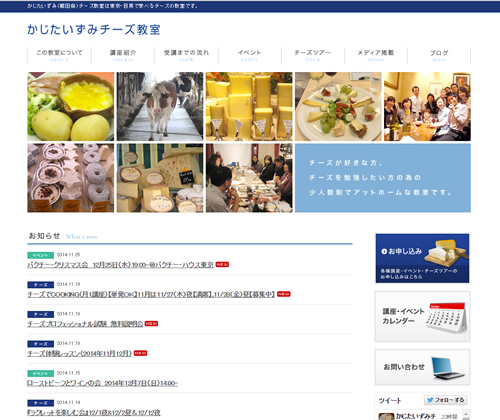500x420 pixels.
Task: Open the 講座紹介 COURSE menu item
Action: click(123, 55)
